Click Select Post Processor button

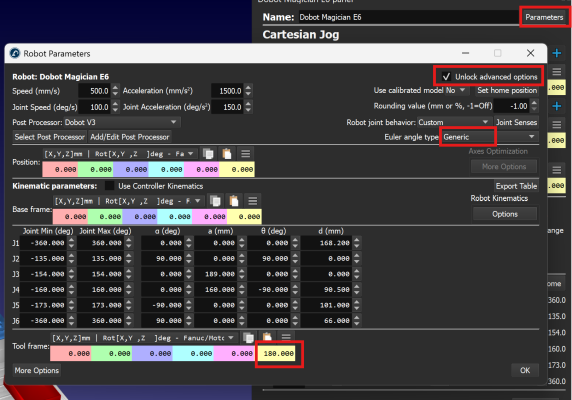(50, 137)
